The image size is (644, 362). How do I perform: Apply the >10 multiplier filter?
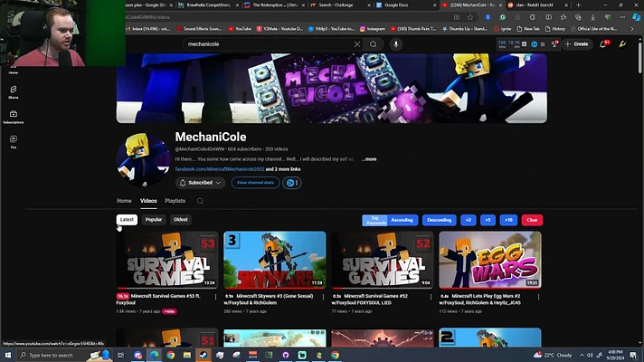click(508, 220)
